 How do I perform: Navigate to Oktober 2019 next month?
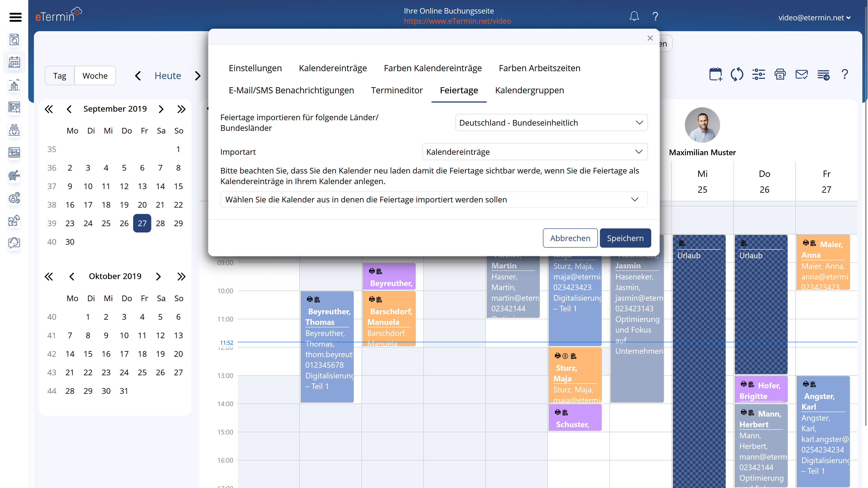(x=160, y=276)
